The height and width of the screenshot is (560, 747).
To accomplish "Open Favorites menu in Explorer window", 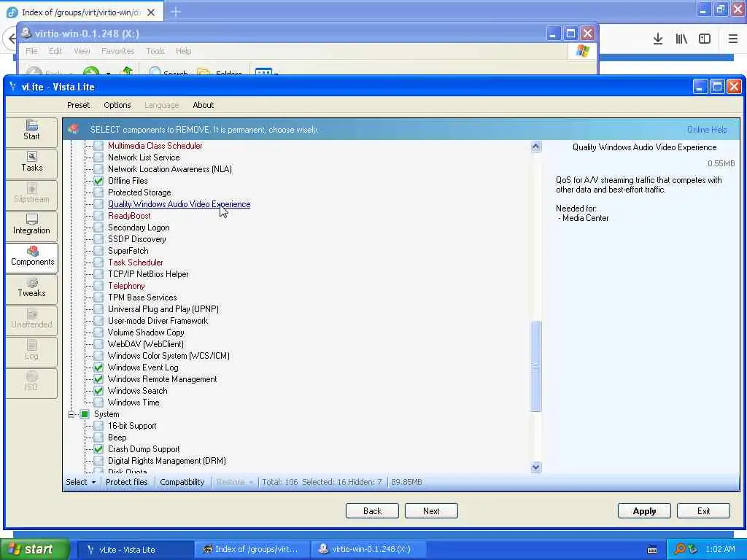I will pos(117,50).
